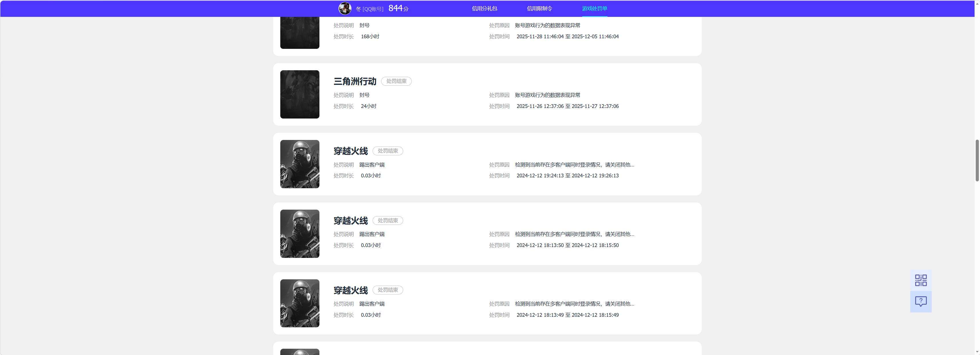
Task: Click time range 2024-12-12 18:13:49 至 18:15:49
Action: coord(567,315)
